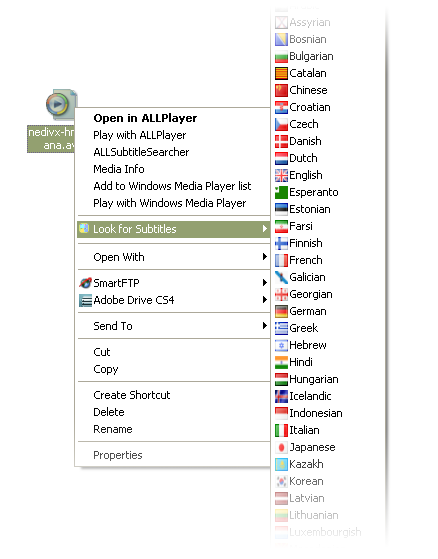This screenshot has width=438, height=559.
Task: Click the French flag icon
Action: [281, 260]
